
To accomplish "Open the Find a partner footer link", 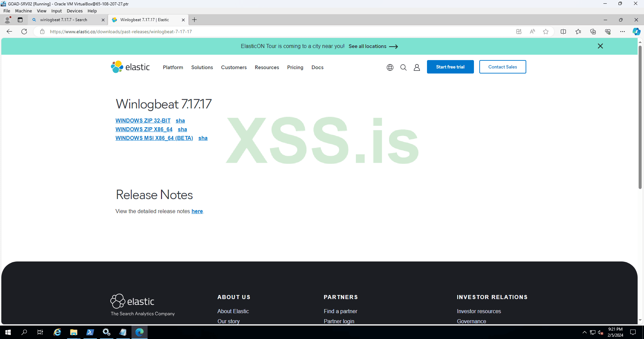I will click(x=340, y=311).
